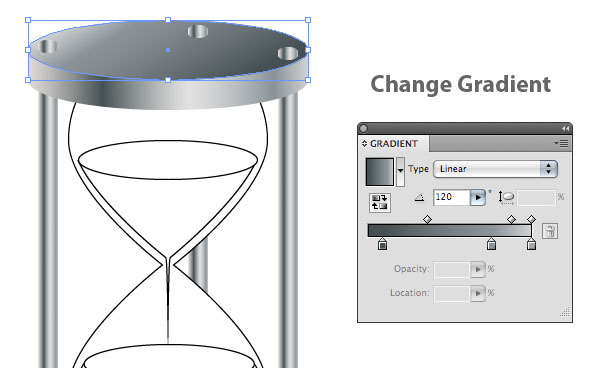Click the center anchor of selected ellipse
Image resolution: width=600 pixels, height=368 pixels.
[168, 50]
